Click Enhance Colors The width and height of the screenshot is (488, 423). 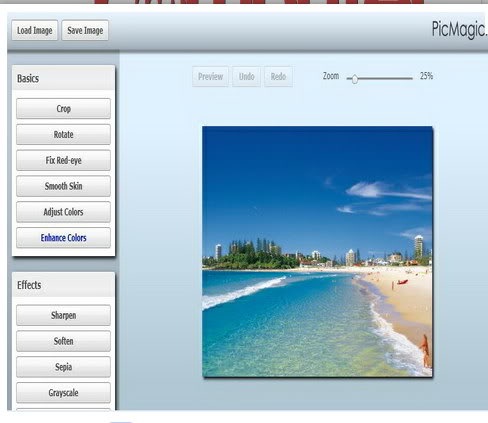[x=63, y=238]
